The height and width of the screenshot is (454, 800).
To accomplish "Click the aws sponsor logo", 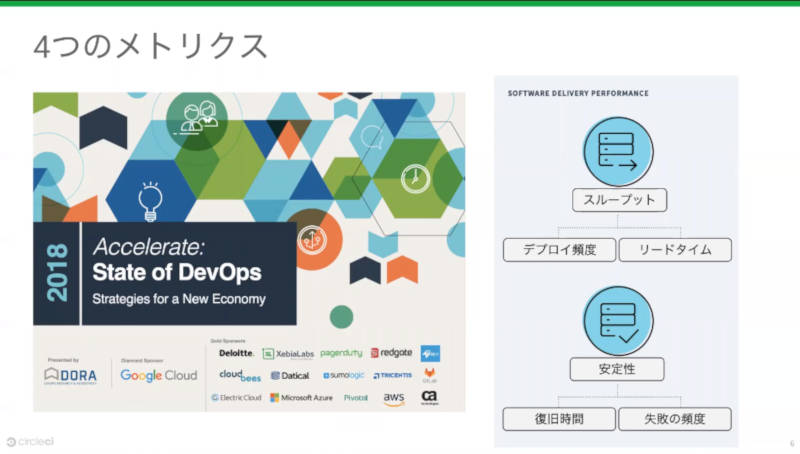I will pyautogui.click(x=394, y=399).
